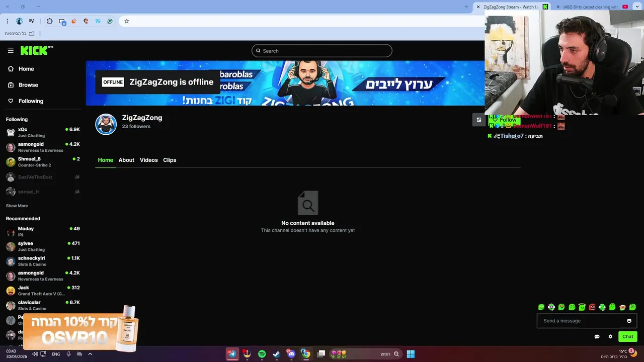Open a new browser tab

pos(466,7)
